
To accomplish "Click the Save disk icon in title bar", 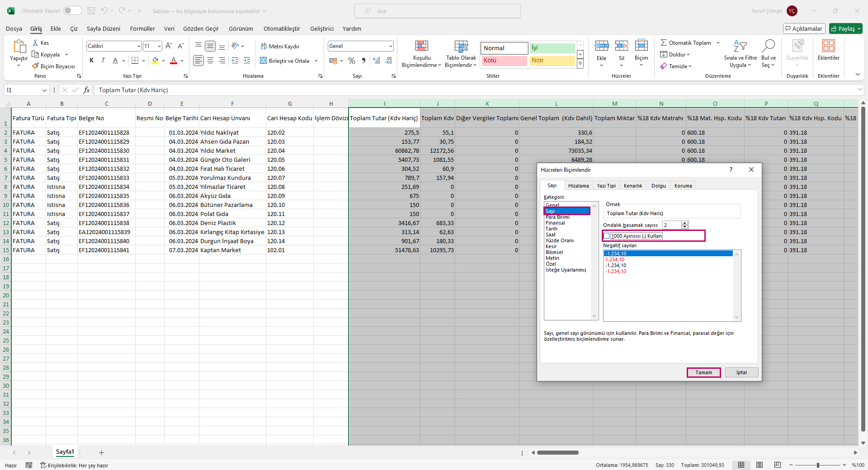I will pos(91,11).
